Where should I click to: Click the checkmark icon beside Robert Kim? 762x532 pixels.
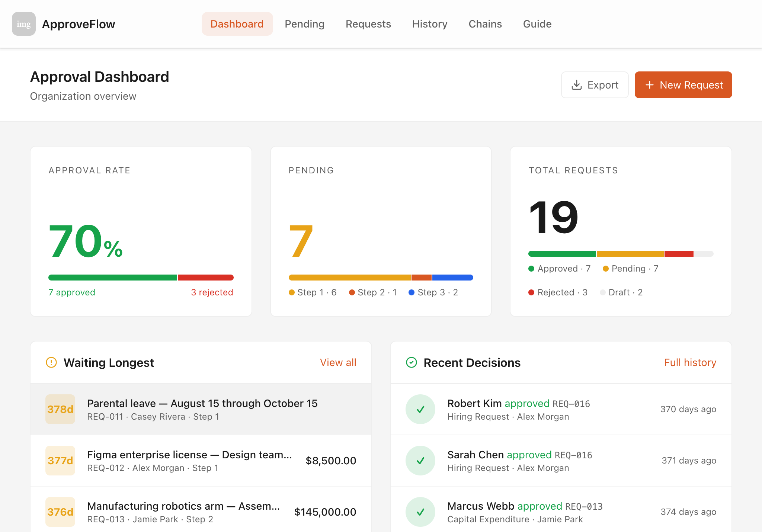[x=420, y=409]
